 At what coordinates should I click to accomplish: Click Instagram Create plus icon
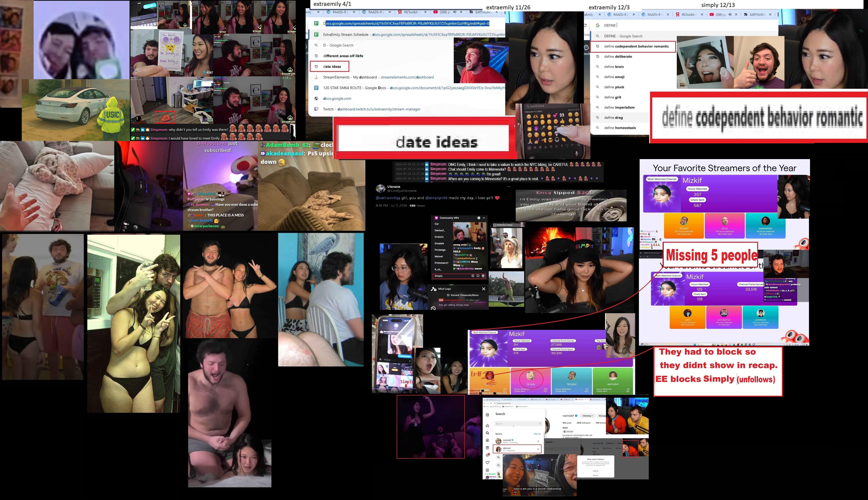point(487,470)
